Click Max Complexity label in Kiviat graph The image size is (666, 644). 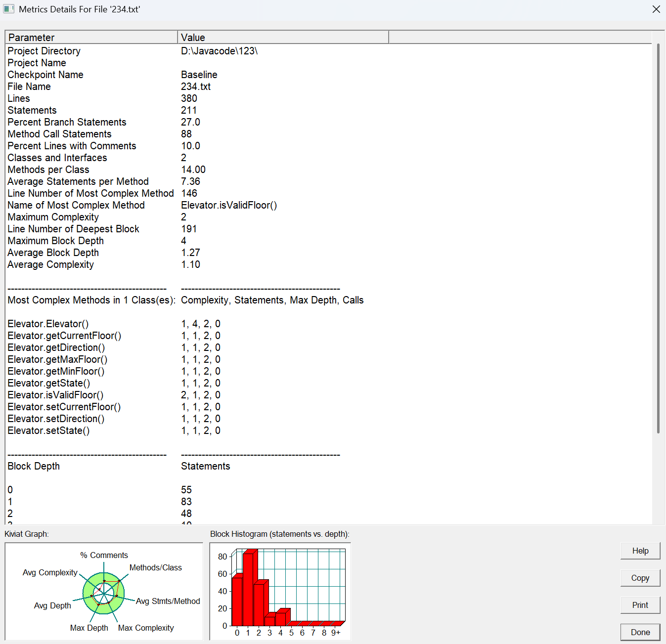pos(146,628)
